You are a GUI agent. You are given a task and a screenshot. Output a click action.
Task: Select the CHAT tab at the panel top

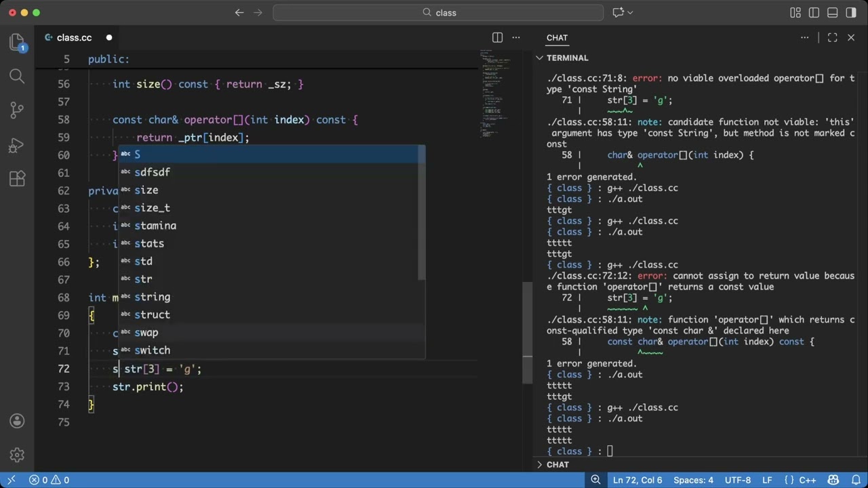coord(557,38)
